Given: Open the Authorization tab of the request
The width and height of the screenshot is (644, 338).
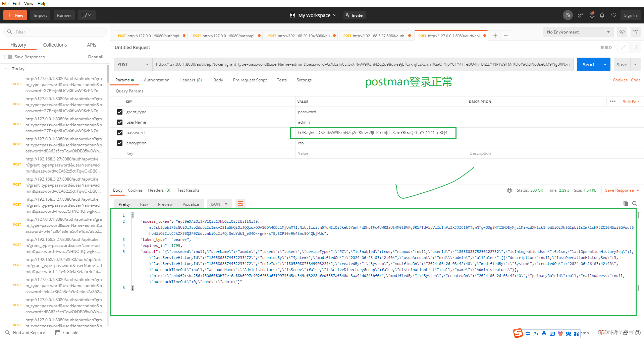Looking at the screenshot, I should [x=156, y=80].
